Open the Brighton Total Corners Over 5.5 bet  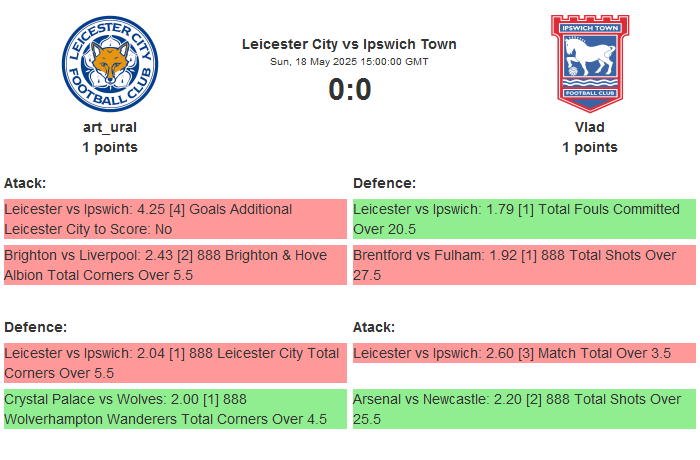[175, 265]
